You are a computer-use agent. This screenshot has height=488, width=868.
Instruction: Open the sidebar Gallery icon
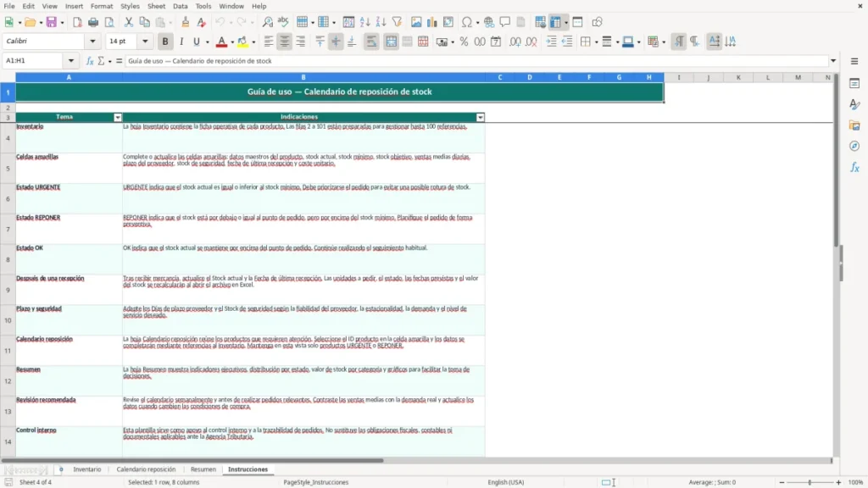(854, 125)
